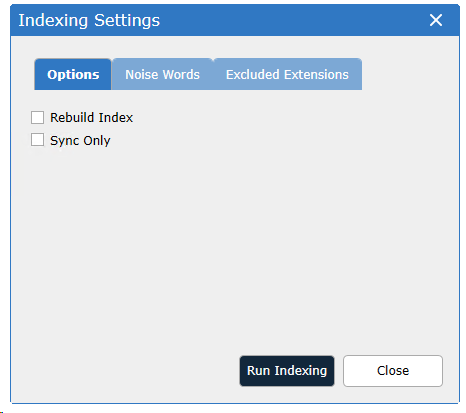Dismiss Indexing Settings via the header X
466x413 pixels.
[x=436, y=20]
